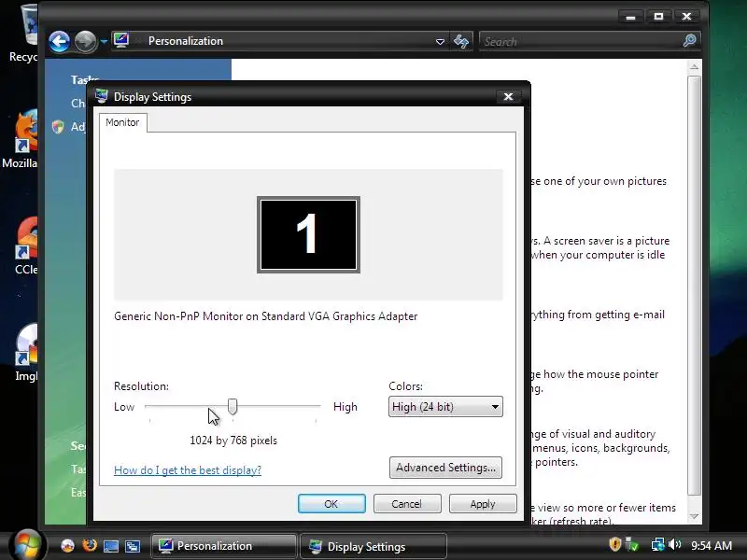This screenshot has height=560, width=747.
Task: Click first Quick Launch icon beside Start
Action: [67, 546]
